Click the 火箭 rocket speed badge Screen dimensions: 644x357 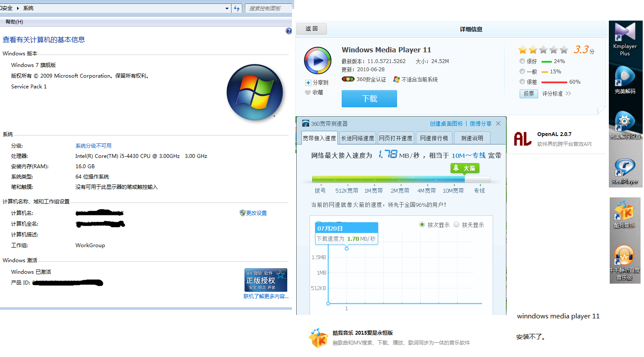tap(465, 168)
